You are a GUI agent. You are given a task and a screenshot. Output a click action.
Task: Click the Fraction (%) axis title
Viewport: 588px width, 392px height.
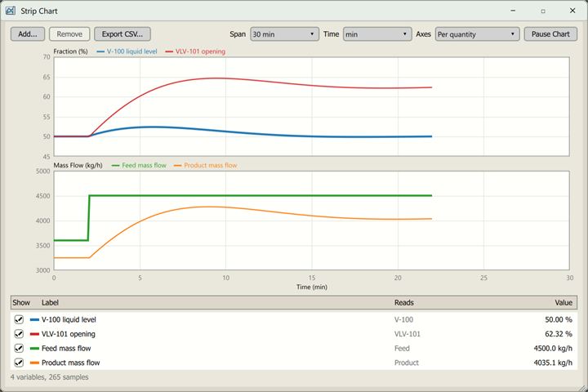70,51
